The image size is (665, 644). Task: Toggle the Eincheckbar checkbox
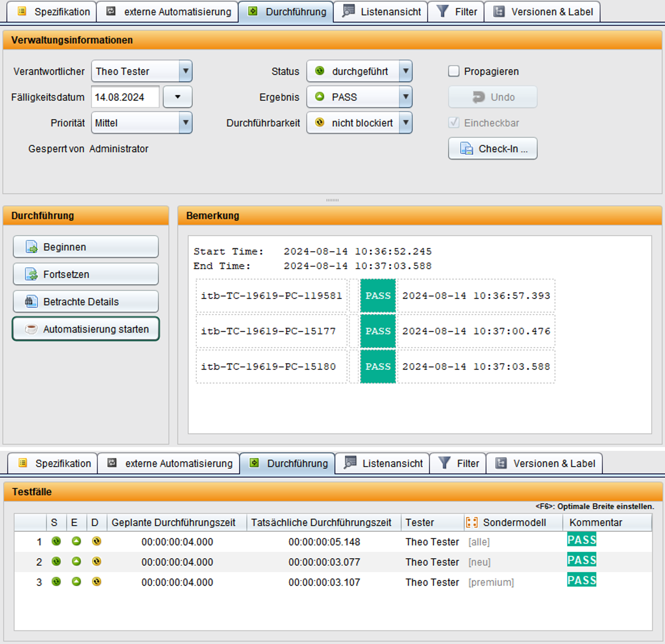tap(454, 123)
